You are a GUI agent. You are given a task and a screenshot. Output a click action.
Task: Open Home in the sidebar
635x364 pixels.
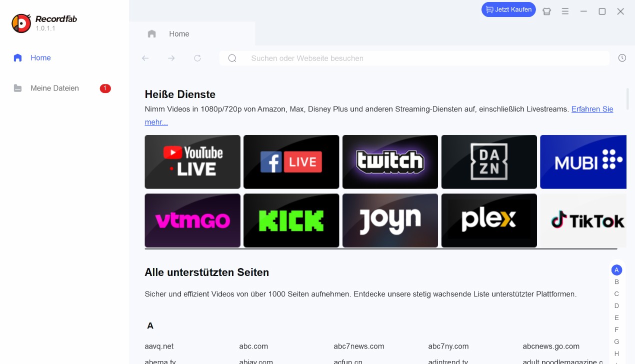pos(40,58)
